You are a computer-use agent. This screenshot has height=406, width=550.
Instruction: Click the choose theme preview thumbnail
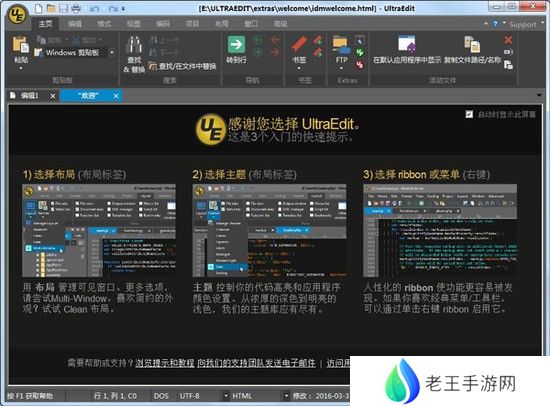(x=269, y=231)
